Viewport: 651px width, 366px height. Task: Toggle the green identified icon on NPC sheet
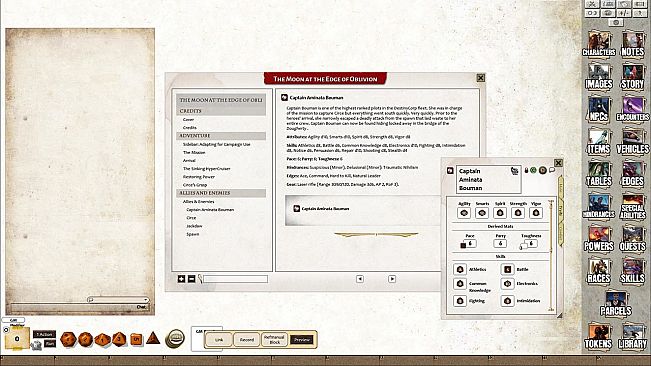click(534, 171)
